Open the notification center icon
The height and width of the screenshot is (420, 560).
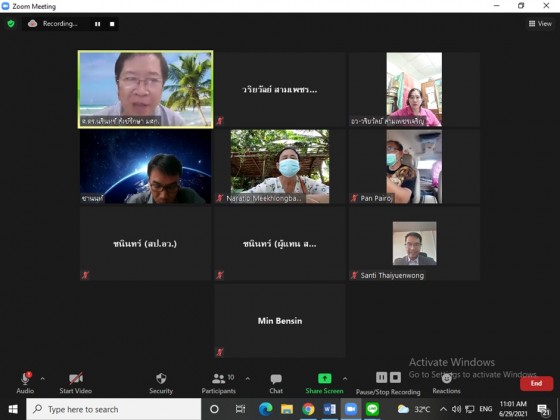point(544,410)
